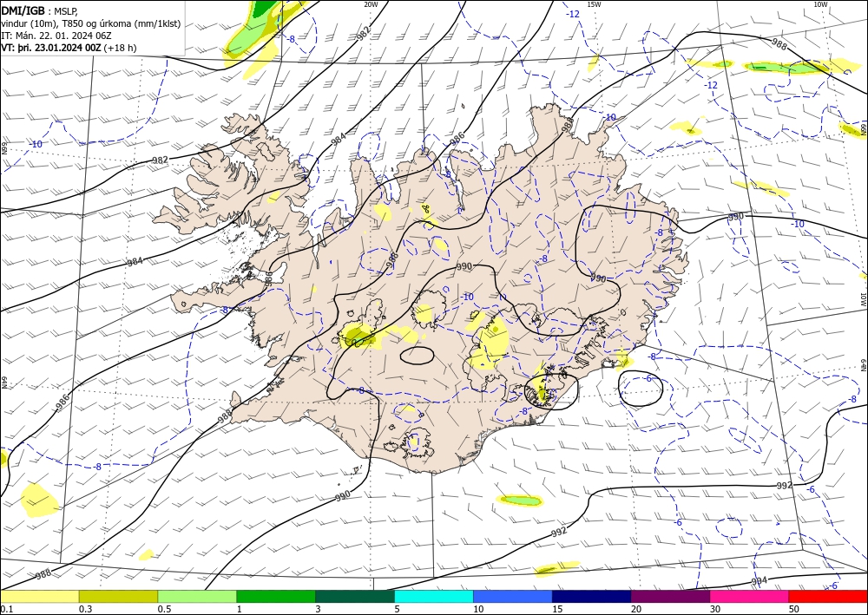This screenshot has height=615, width=868.
Task: Click the legend value "0.5"
Action: [x=164, y=609]
